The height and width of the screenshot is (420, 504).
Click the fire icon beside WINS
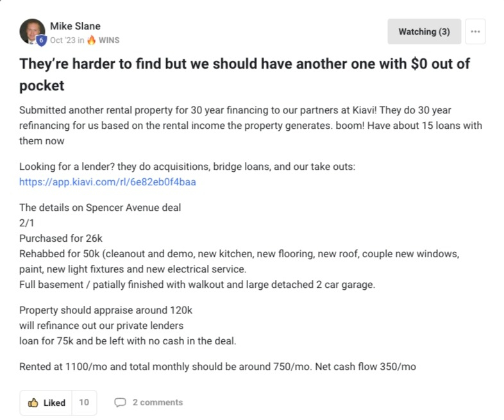[92, 40]
